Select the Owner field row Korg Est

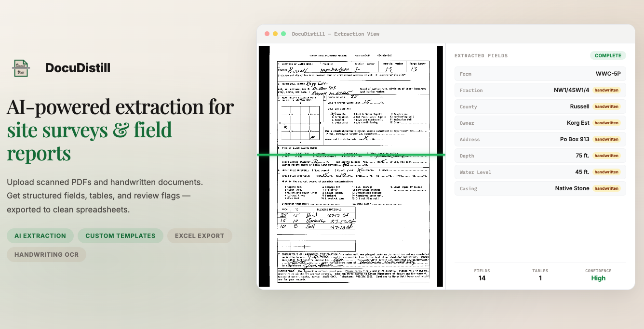tap(540, 123)
